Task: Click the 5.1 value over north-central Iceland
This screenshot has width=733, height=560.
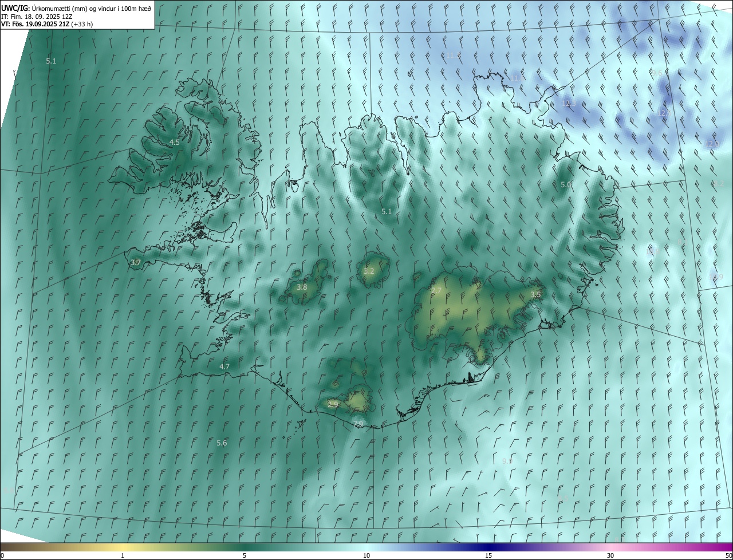Action: (x=387, y=211)
